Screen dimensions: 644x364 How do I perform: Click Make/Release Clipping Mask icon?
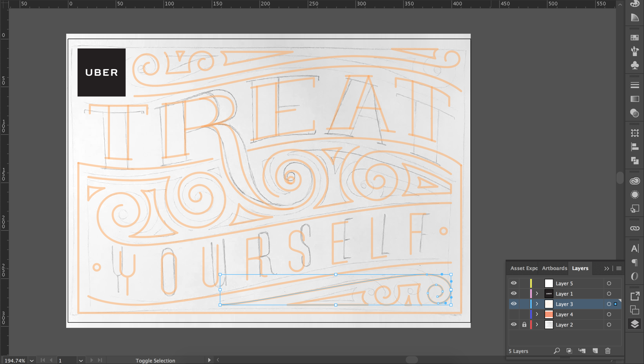tap(569, 351)
